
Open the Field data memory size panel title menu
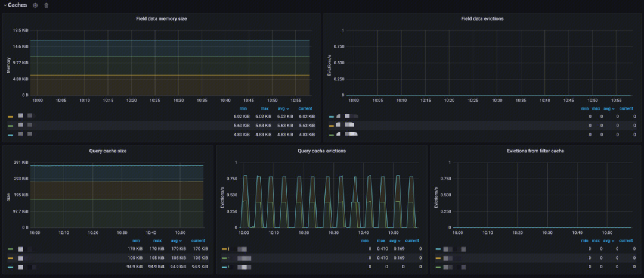coord(161,18)
